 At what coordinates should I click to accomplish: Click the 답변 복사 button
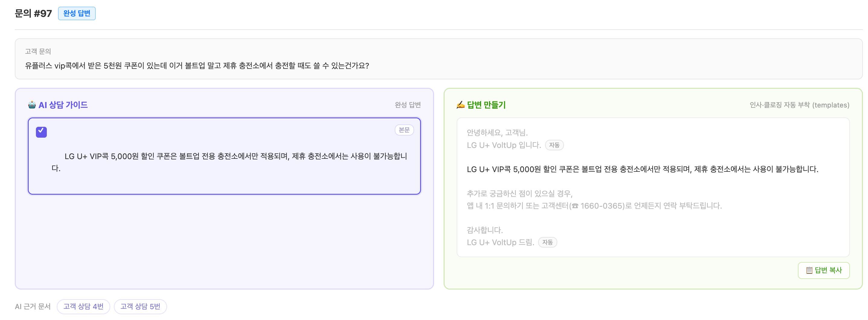click(x=823, y=270)
